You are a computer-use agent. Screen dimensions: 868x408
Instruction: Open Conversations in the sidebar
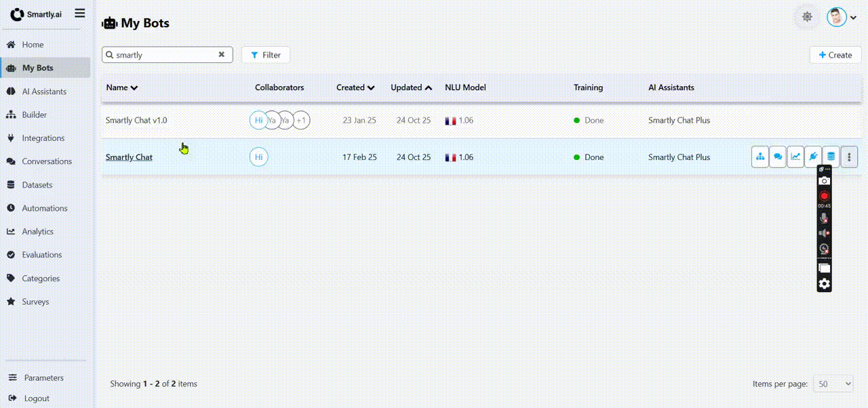click(x=45, y=161)
